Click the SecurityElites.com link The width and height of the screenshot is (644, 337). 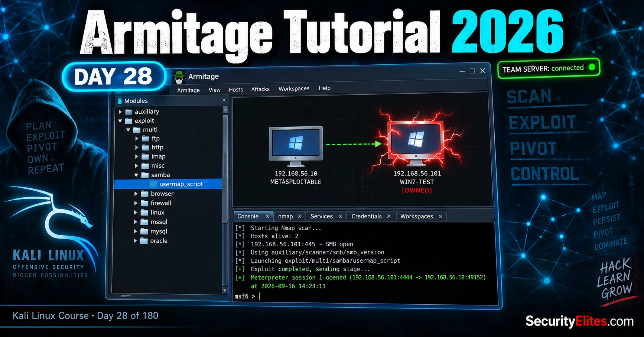point(580,321)
